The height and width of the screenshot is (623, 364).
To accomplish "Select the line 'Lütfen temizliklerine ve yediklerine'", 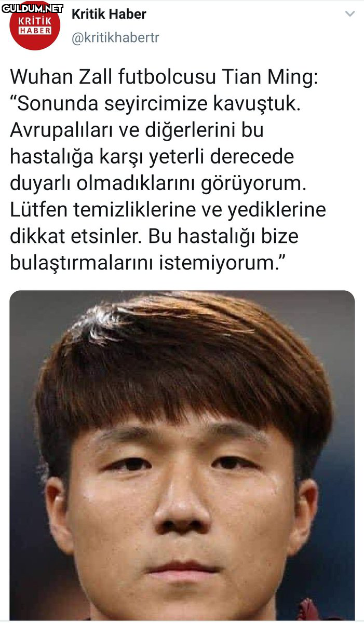I will pyautogui.click(x=168, y=210).
